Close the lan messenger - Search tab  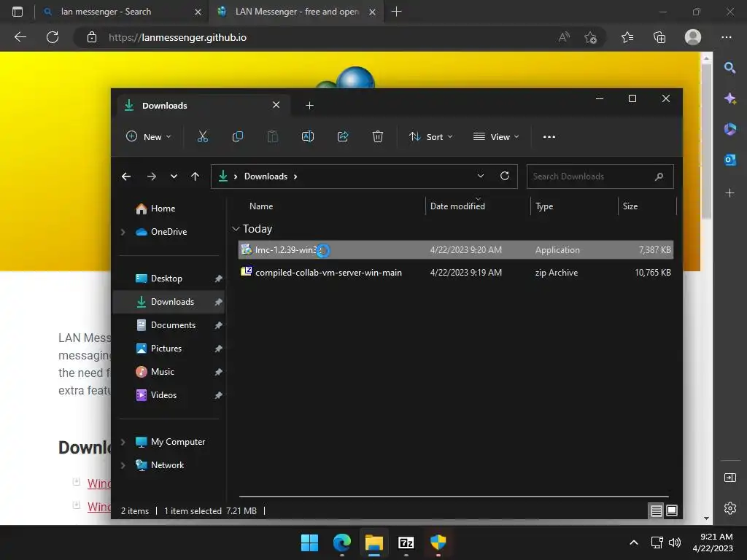click(198, 12)
